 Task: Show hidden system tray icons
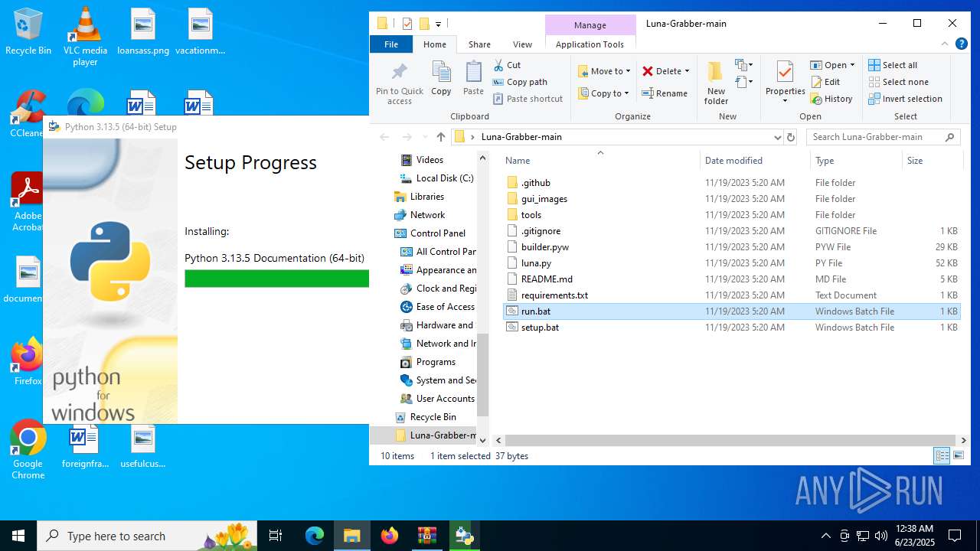tap(825, 536)
